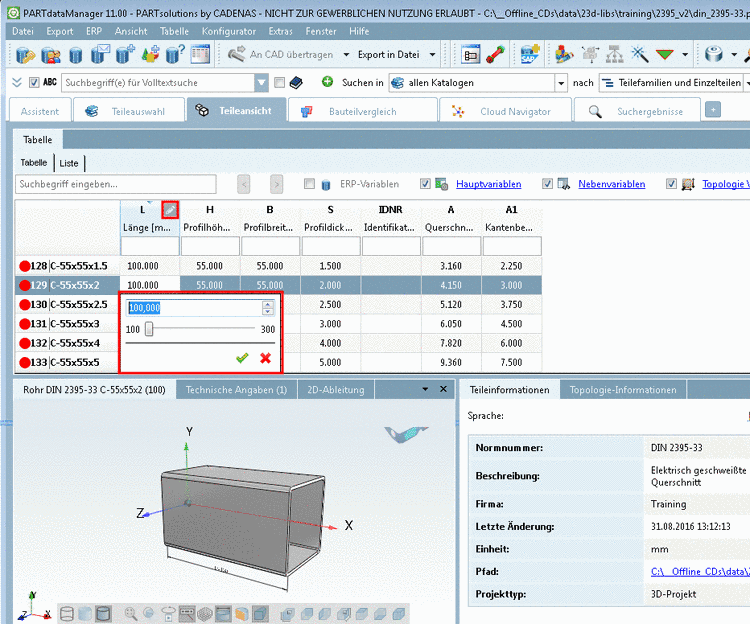Screen dimensions: 750x624
Task: Click the green plus icon beside 'Suchen in'
Action: click(x=327, y=82)
